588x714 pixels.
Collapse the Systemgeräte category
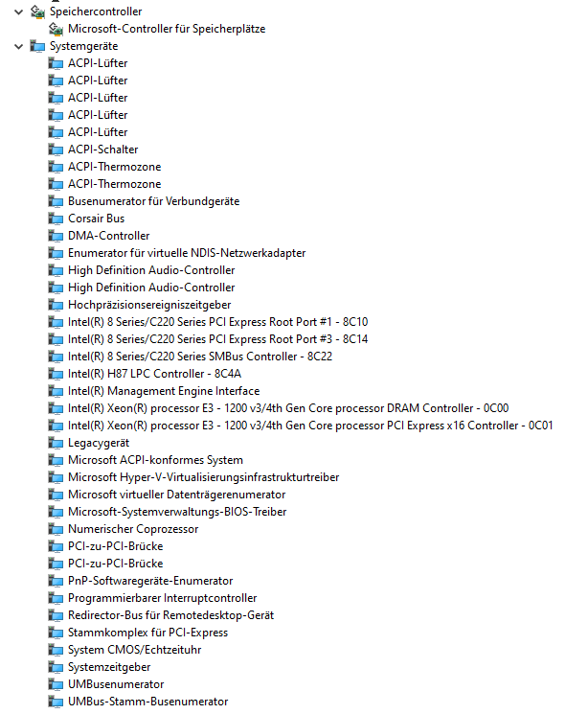18,46
